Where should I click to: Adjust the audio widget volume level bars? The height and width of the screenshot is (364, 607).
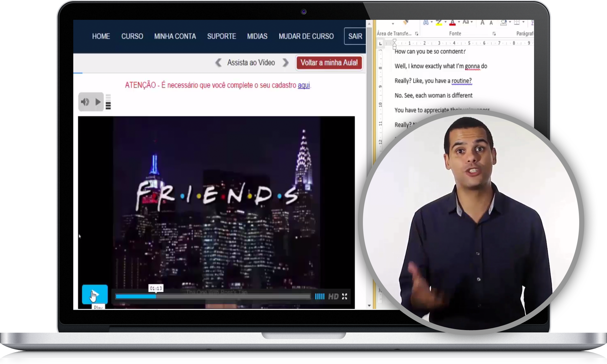[x=108, y=102]
